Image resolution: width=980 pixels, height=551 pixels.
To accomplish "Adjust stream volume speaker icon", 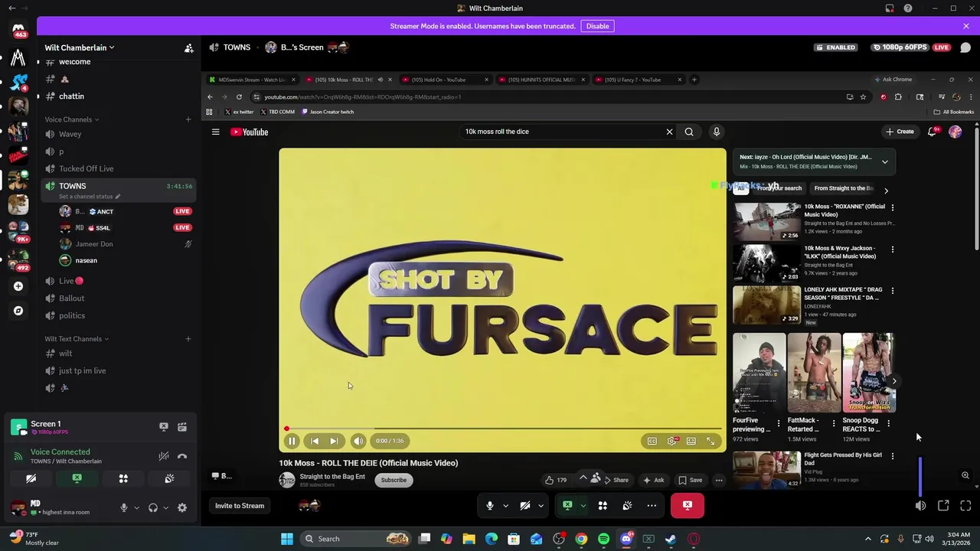I will (x=920, y=506).
